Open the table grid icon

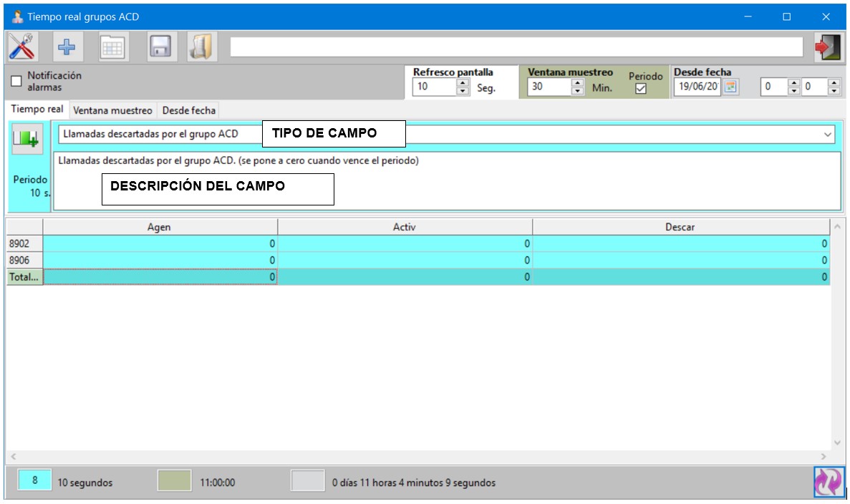point(112,47)
